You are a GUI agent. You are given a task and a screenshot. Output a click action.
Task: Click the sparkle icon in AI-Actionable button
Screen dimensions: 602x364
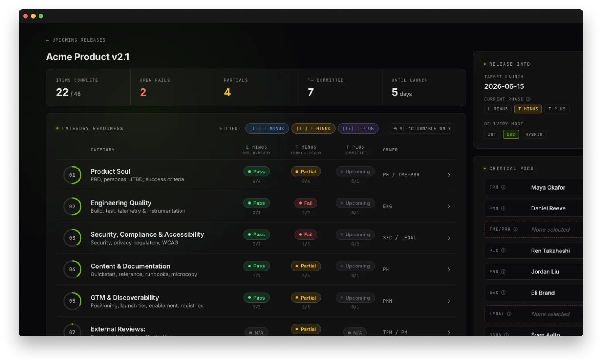(x=395, y=129)
